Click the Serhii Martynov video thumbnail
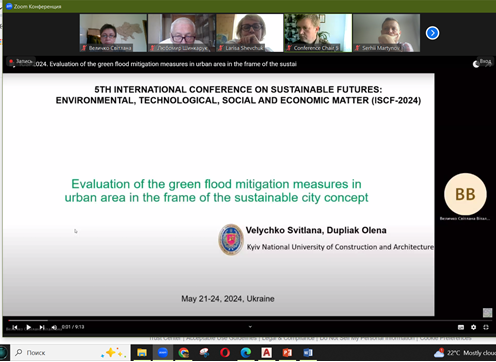Image resolution: width=496 pixels, height=362 pixels. (387, 33)
